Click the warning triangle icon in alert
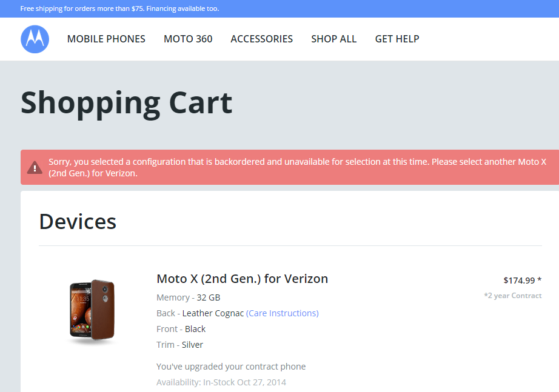Screen dimensions: 559x392 (35, 168)
